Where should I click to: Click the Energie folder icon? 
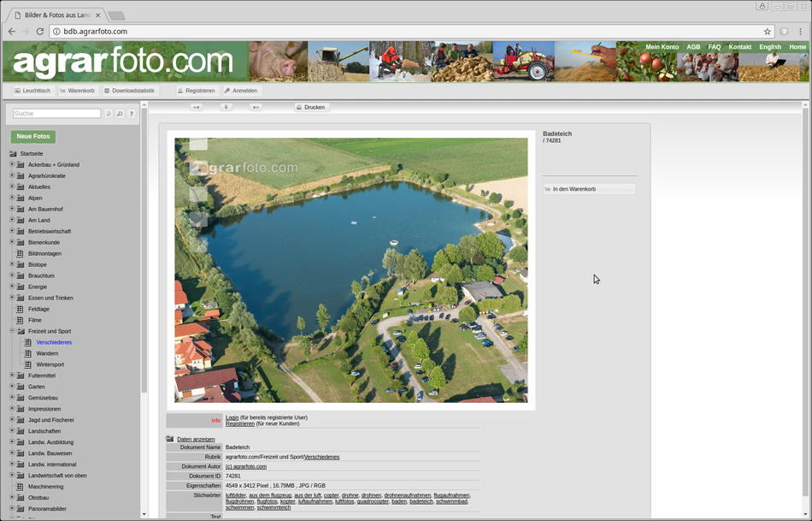pyautogui.click(x=21, y=287)
